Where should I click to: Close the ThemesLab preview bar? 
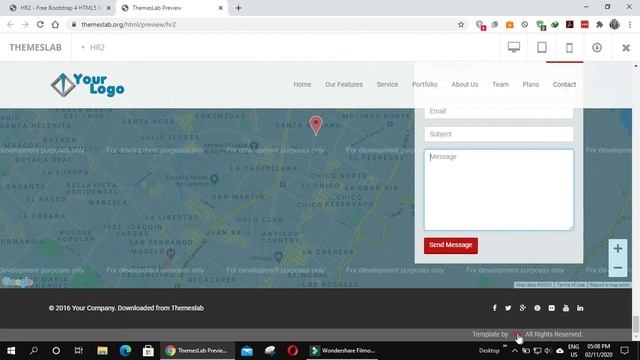(626, 48)
